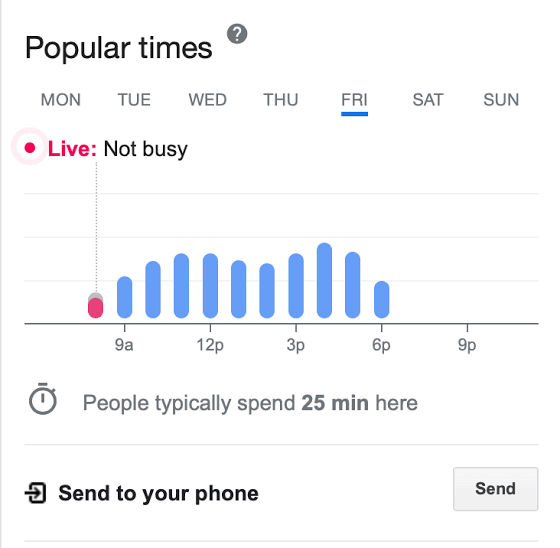This screenshot has width=560, height=548.
Task: Click the pink live bar at 8am
Action: click(96, 308)
